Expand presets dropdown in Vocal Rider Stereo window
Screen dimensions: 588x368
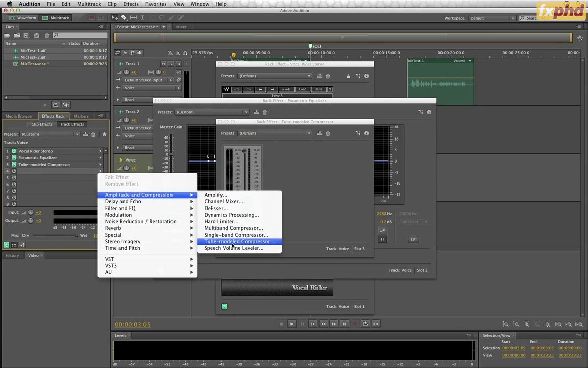click(274, 76)
